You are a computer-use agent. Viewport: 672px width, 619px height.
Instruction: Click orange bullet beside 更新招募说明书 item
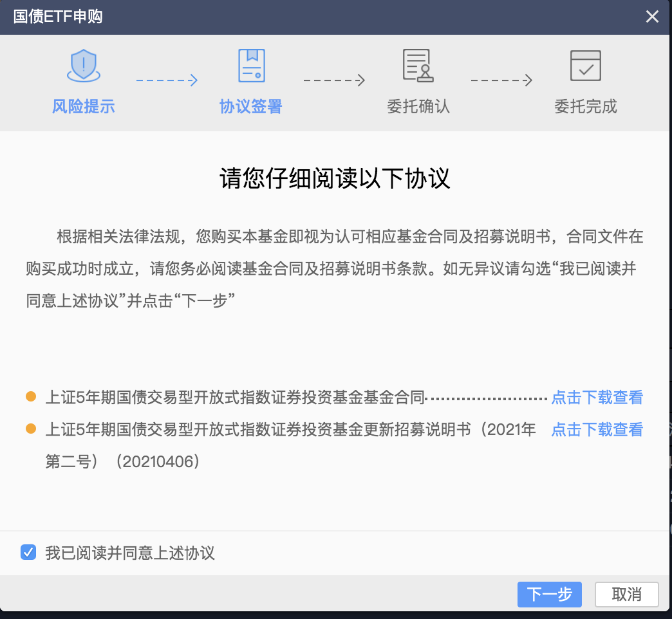31,429
